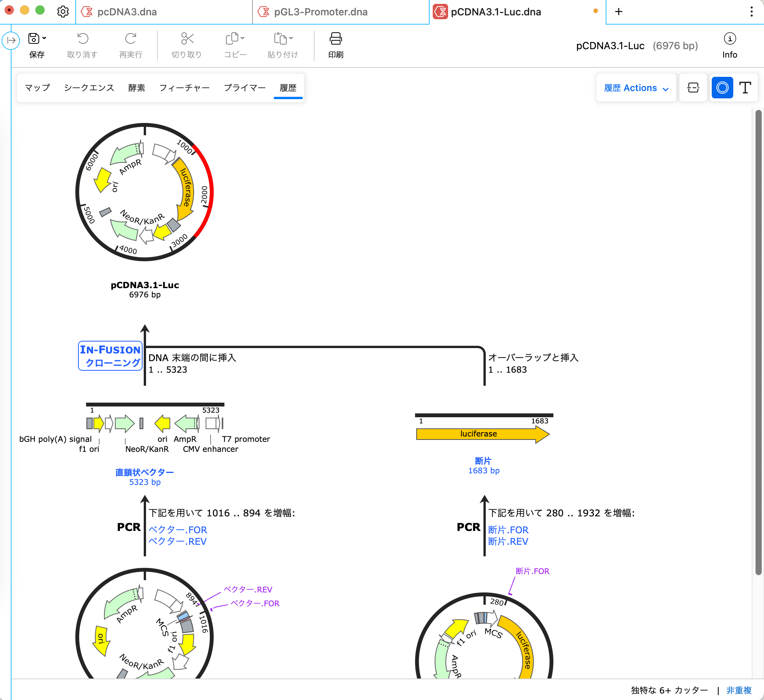The width and height of the screenshot is (764, 700).
Task: Open the overflow menu with three dots
Action: 751,12
